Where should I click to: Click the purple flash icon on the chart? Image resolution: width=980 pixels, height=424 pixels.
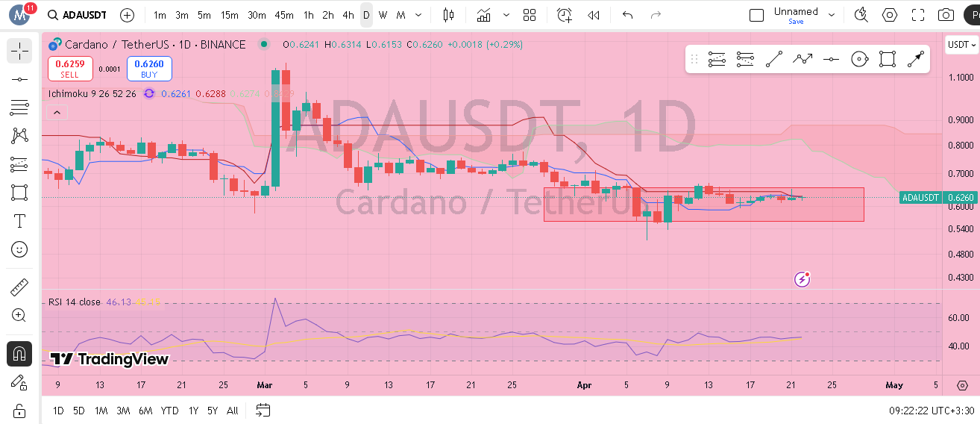coord(802,279)
